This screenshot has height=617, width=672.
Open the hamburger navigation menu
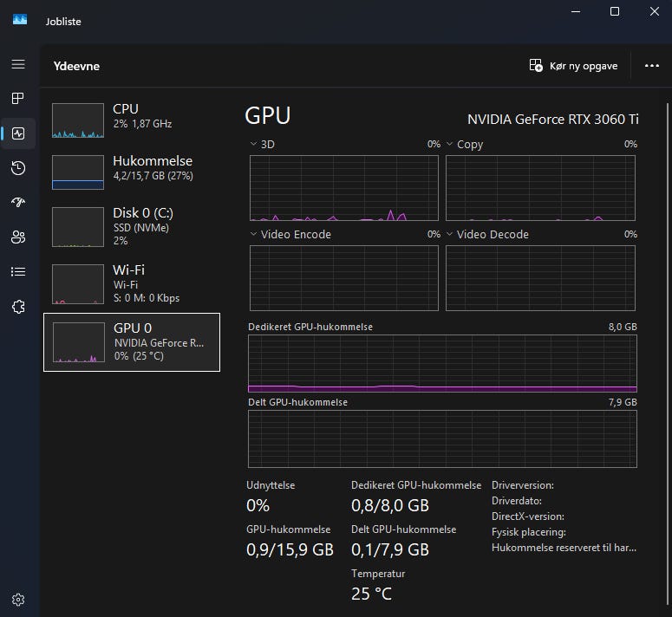tap(18, 64)
